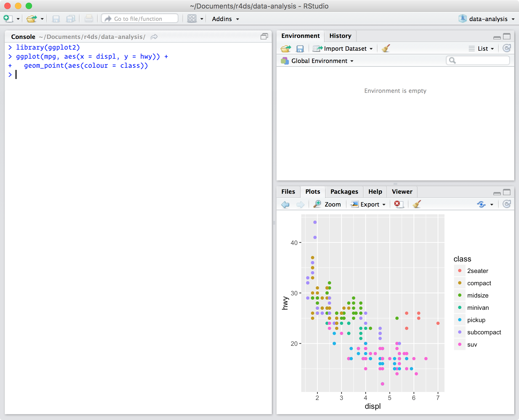Switch to the Files tab

[288, 192]
